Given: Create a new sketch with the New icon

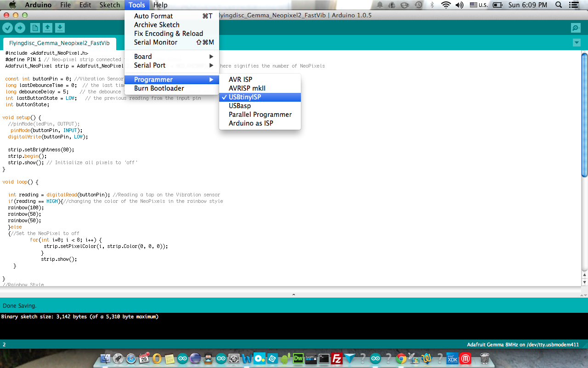Looking at the screenshot, I should point(35,28).
